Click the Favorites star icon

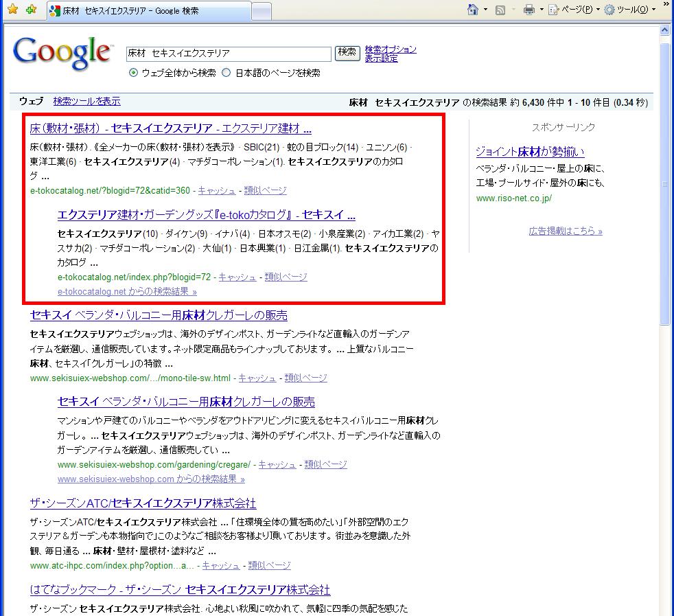12,10
